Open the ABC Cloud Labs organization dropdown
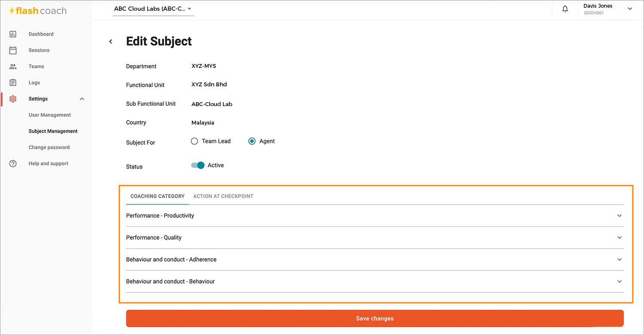This screenshot has width=644, height=335. click(x=153, y=9)
